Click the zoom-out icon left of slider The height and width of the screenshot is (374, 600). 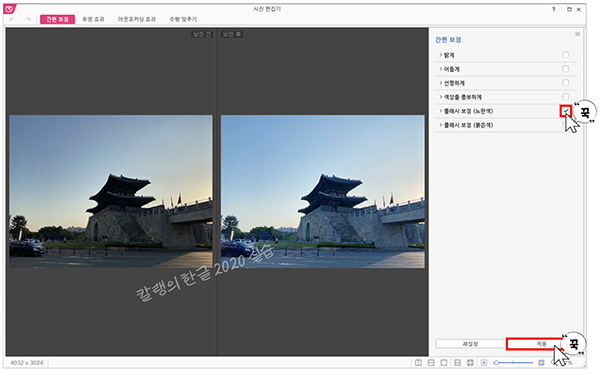click(x=484, y=362)
